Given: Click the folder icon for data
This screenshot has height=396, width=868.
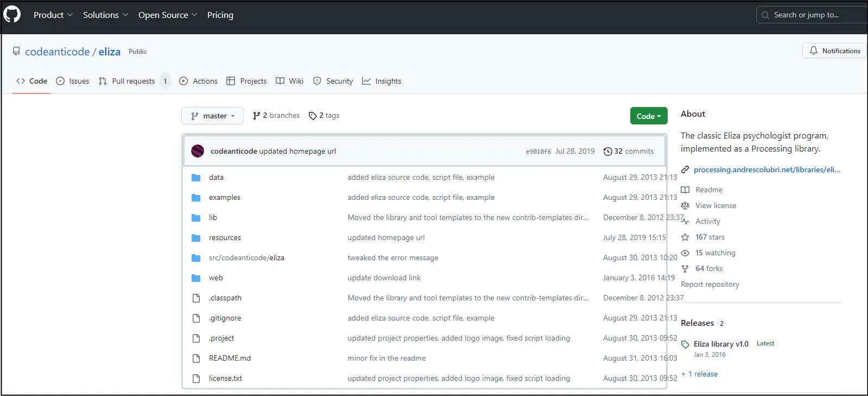Looking at the screenshot, I should click(196, 178).
